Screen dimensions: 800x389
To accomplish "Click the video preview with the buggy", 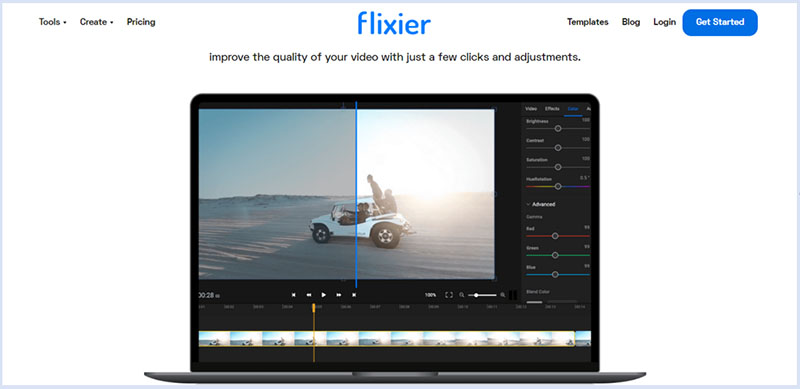I will pos(346,194).
